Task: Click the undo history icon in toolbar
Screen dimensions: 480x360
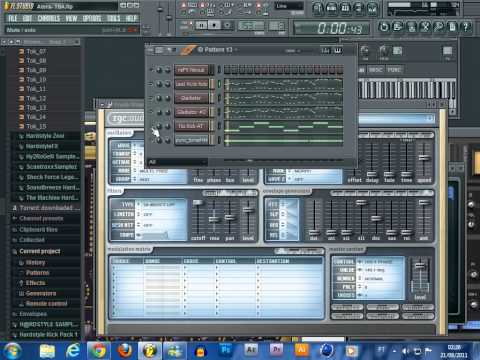Action: click(x=384, y=27)
